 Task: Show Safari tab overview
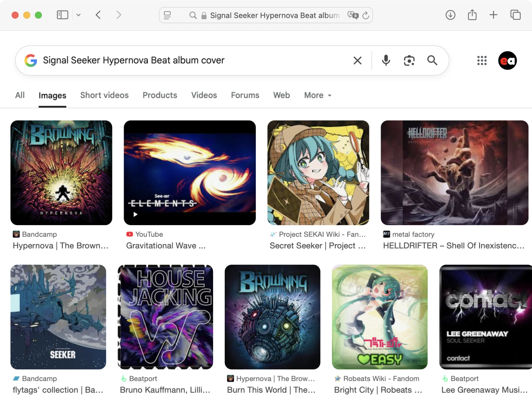pyautogui.click(x=515, y=15)
